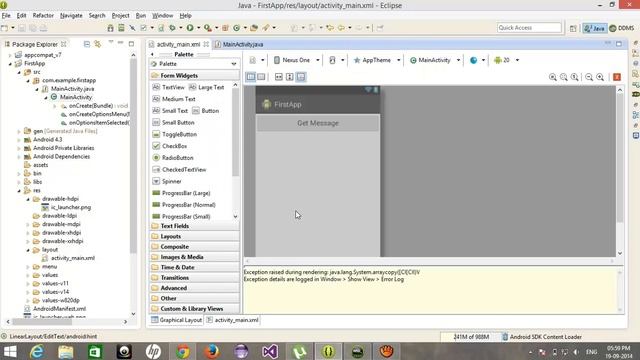
Task: Open the Window menu
Action: pos(162,16)
